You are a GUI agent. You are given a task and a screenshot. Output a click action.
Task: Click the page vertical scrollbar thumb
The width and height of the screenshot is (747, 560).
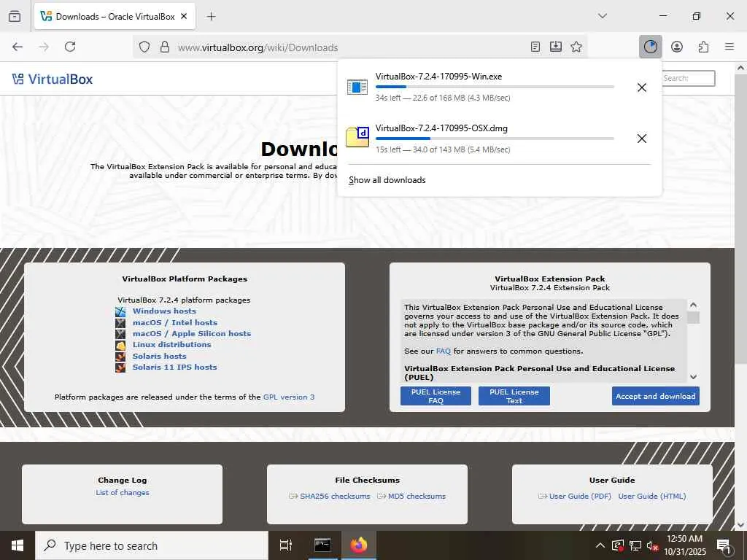pyautogui.click(x=740, y=219)
